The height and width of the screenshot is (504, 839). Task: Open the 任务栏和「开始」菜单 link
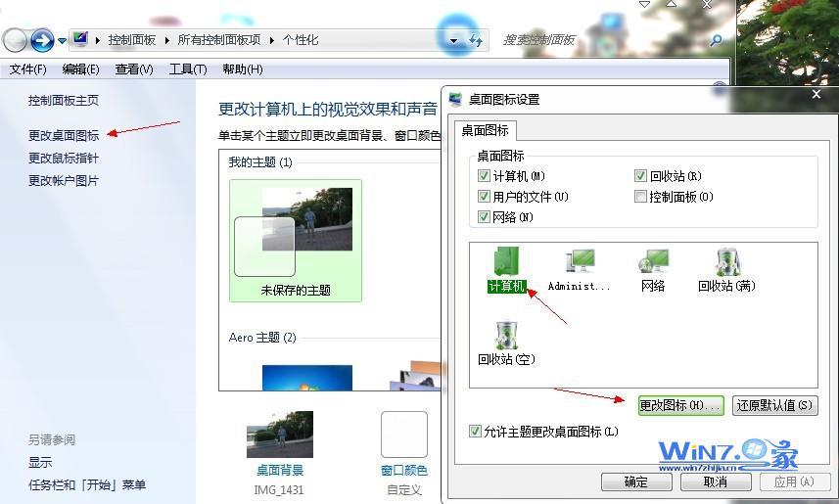87,484
